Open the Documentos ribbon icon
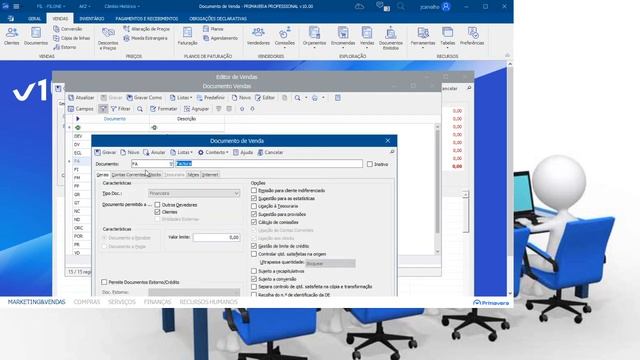Viewport: 640px width, 360px height. click(x=36, y=36)
